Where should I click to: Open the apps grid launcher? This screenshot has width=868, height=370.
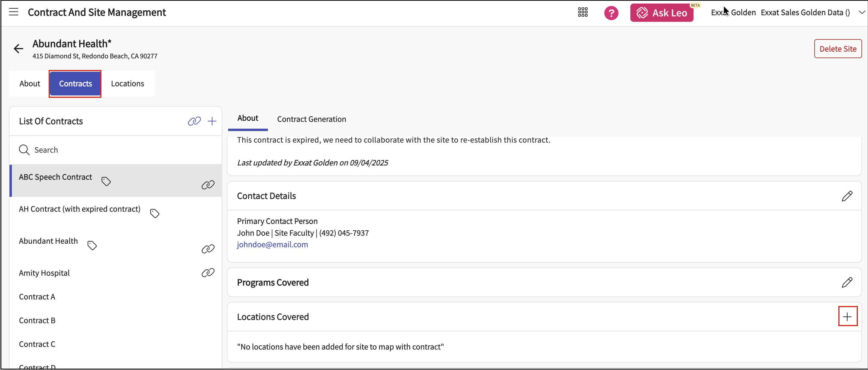pos(583,12)
